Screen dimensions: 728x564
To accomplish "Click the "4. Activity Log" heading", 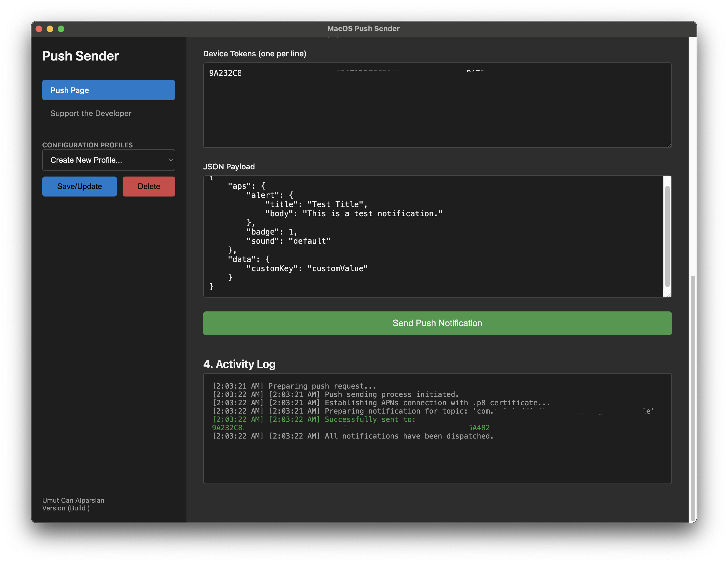I will coord(239,364).
